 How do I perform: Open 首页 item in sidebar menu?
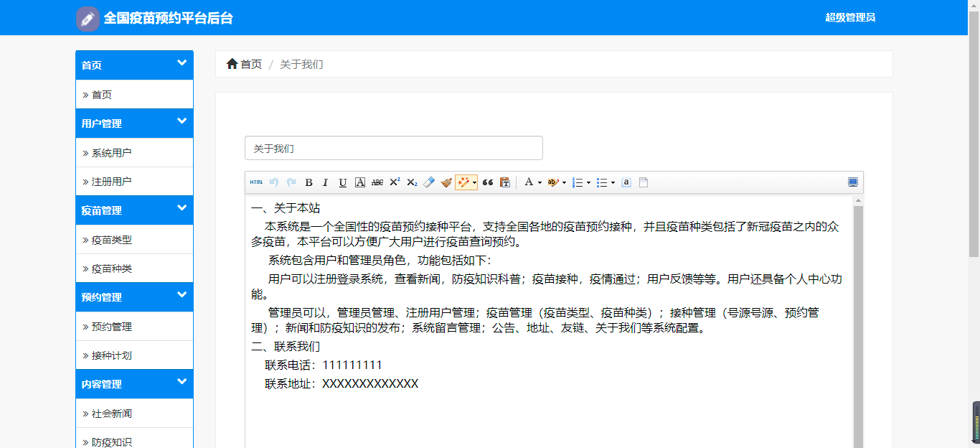click(134, 94)
